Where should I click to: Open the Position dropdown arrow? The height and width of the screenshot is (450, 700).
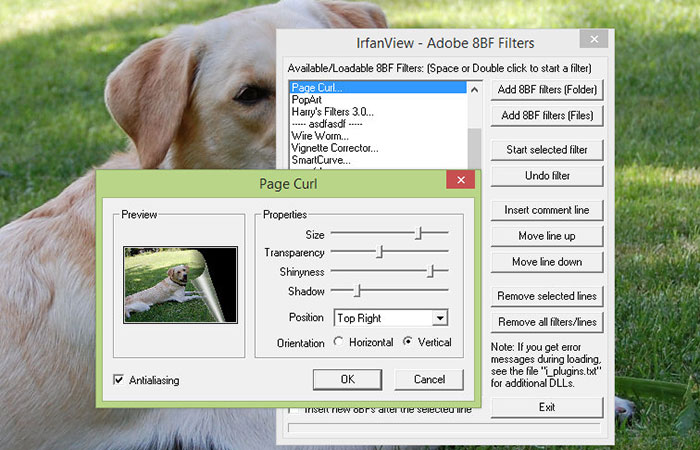pyautogui.click(x=440, y=318)
